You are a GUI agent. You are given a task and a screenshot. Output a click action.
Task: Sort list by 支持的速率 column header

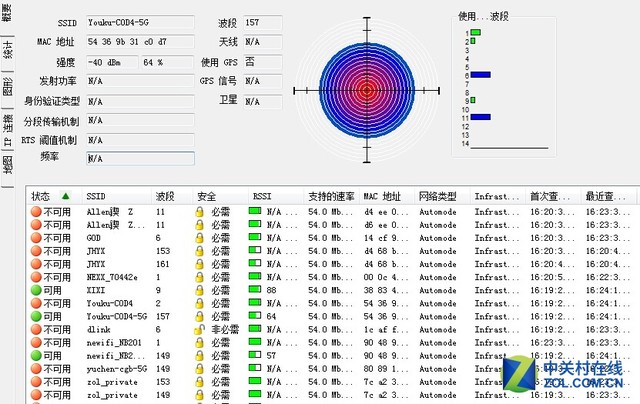point(331,197)
